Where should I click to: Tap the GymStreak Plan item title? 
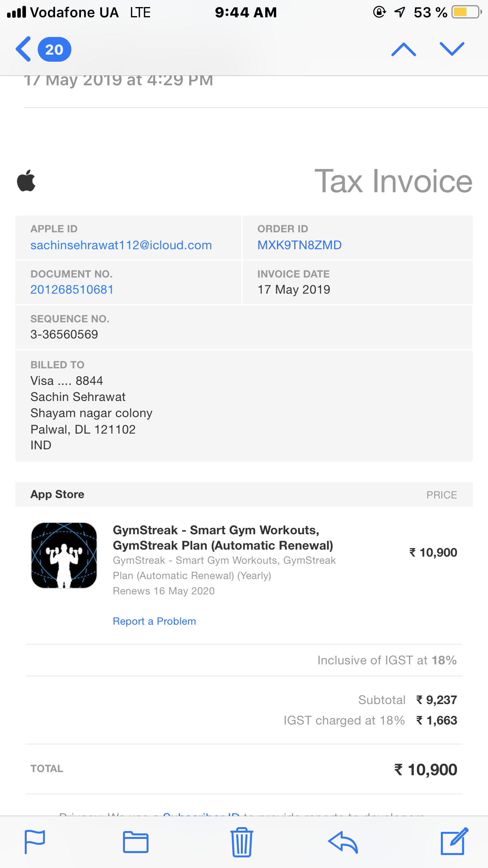tap(223, 538)
